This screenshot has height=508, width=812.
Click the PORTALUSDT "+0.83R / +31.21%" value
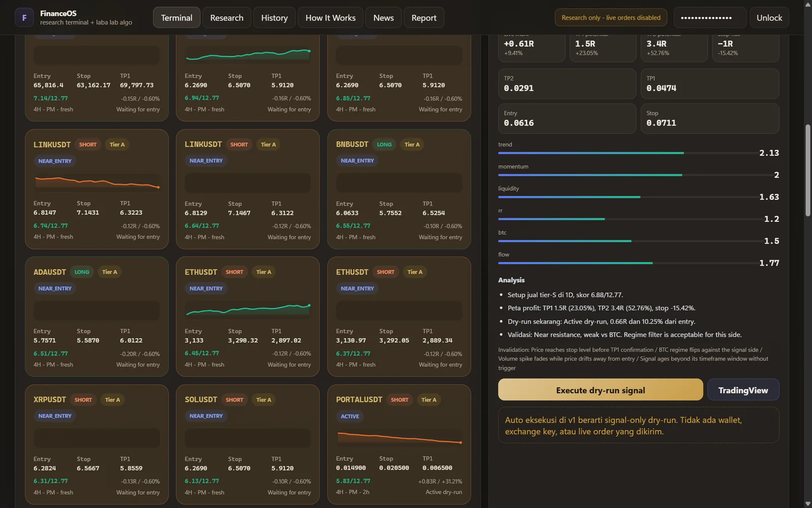(x=440, y=481)
